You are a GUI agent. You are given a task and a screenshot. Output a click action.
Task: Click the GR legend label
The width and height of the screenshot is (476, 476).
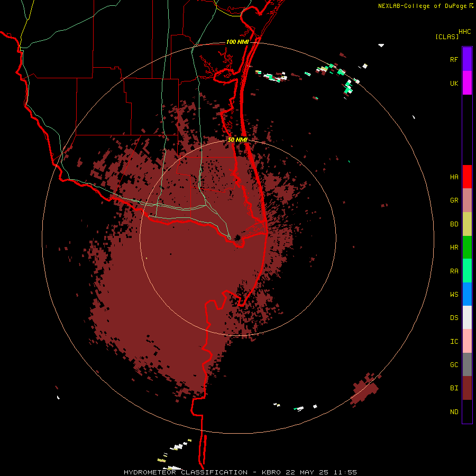coord(454,200)
